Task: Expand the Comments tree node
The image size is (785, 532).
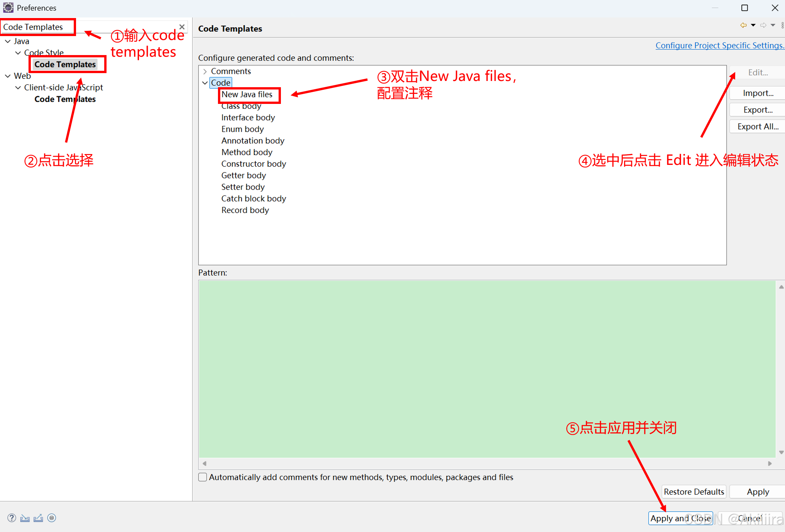Action: (x=205, y=71)
